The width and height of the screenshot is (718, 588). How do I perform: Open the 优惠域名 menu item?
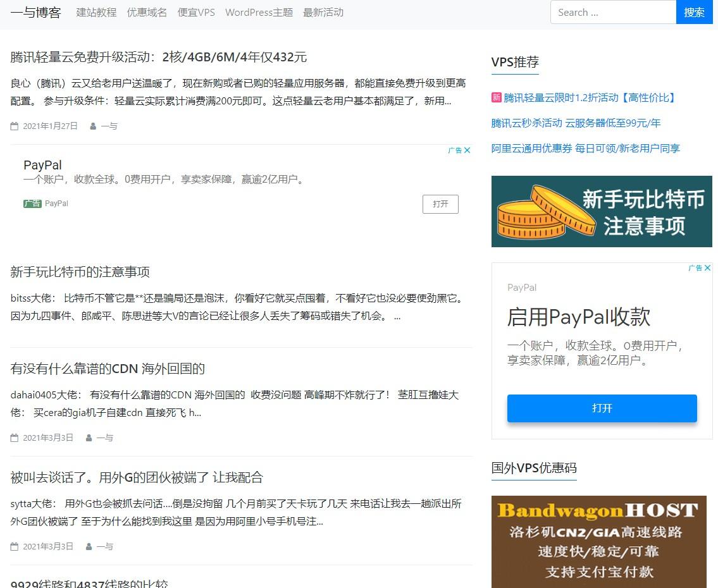(x=147, y=12)
